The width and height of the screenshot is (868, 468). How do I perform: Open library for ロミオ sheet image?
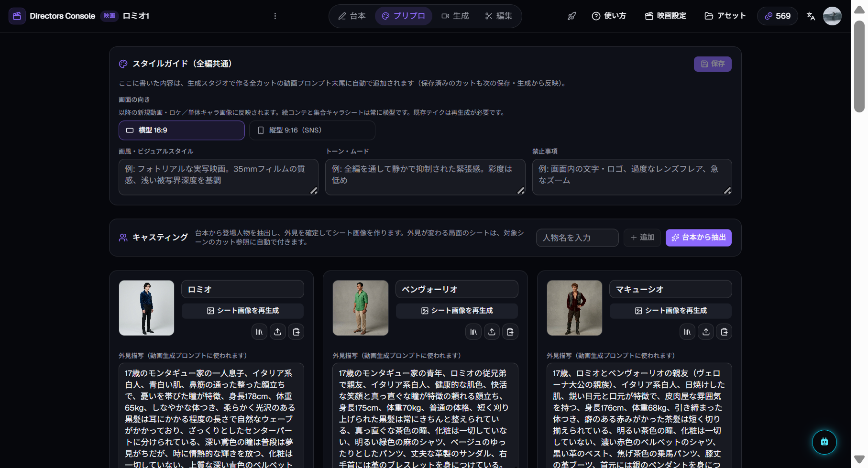[259, 332]
